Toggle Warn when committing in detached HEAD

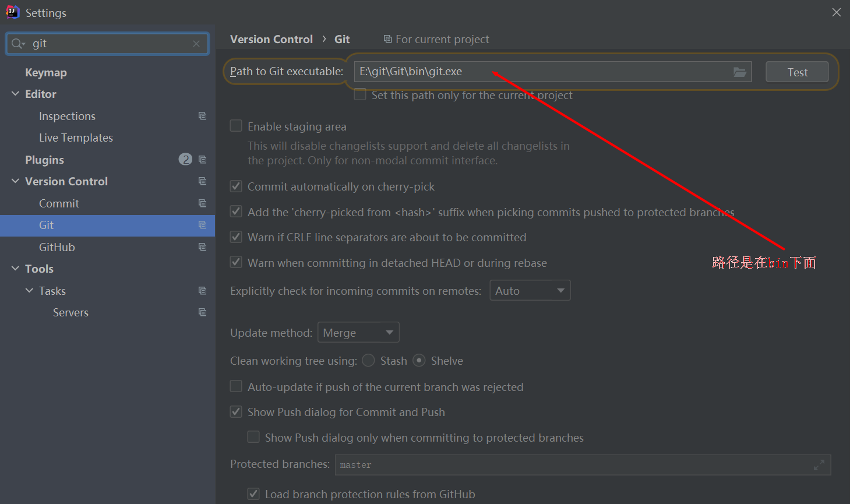coord(236,262)
